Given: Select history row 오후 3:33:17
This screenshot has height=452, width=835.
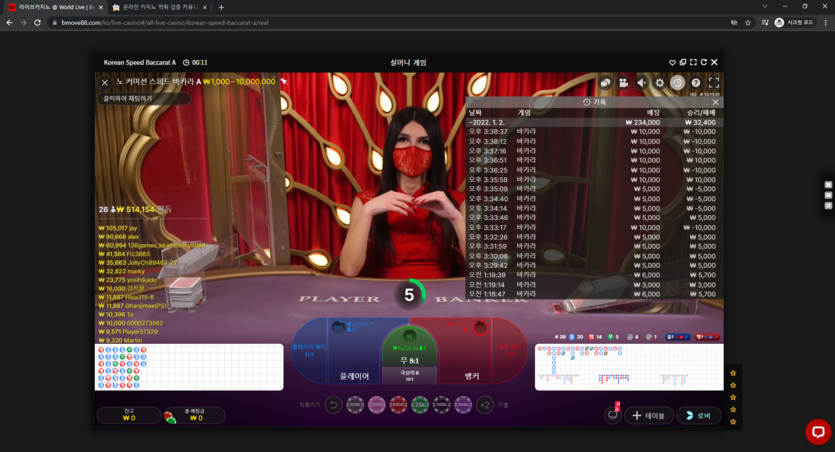Looking at the screenshot, I should coord(592,227).
